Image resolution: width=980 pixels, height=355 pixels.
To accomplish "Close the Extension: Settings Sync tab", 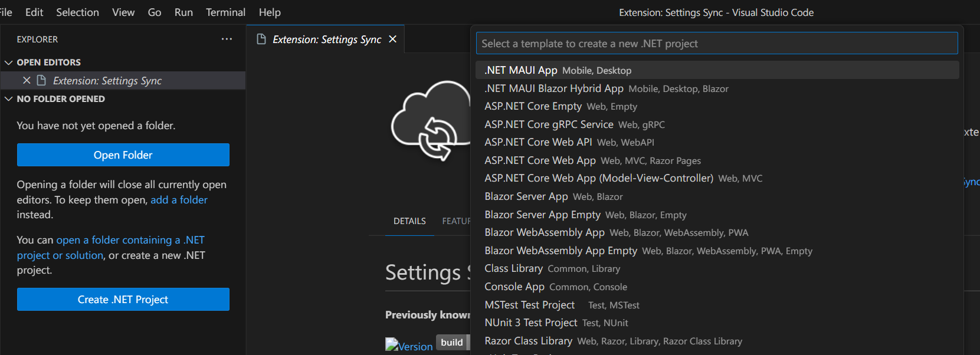I will (392, 39).
